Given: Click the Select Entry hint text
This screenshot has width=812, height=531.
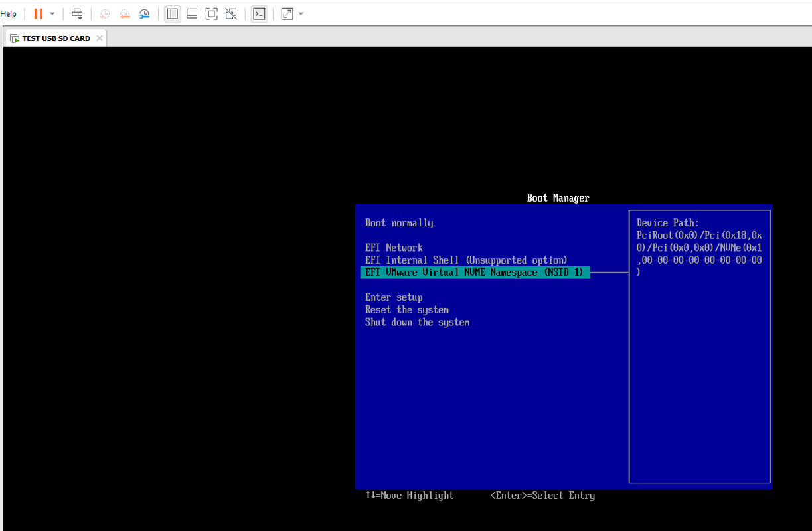Looking at the screenshot, I should (x=542, y=496).
